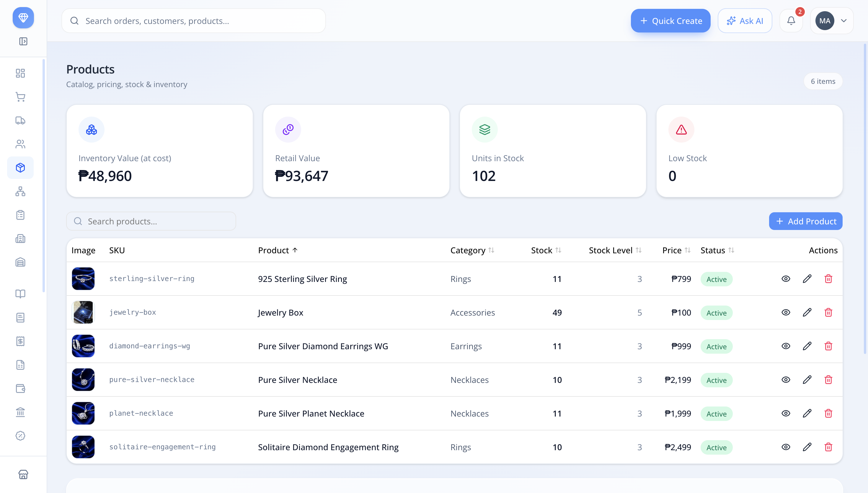View the 925 Sterling Silver Ring details
868x493 pixels.
[x=786, y=279]
